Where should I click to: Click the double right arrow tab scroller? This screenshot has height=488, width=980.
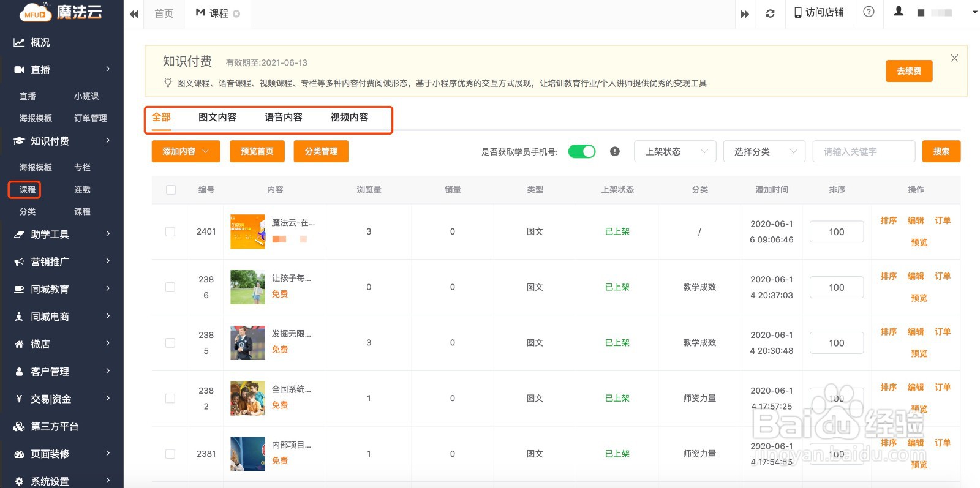coord(744,14)
